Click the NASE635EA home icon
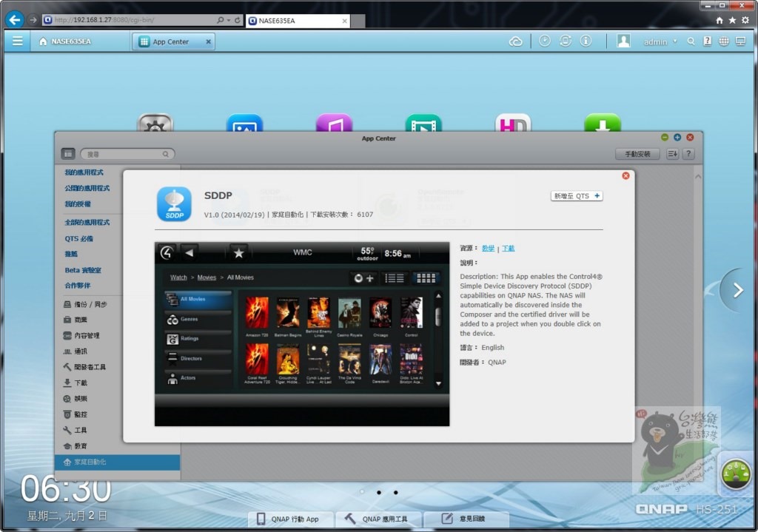Image resolution: width=758 pixels, height=532 pixels. (43, 41)
